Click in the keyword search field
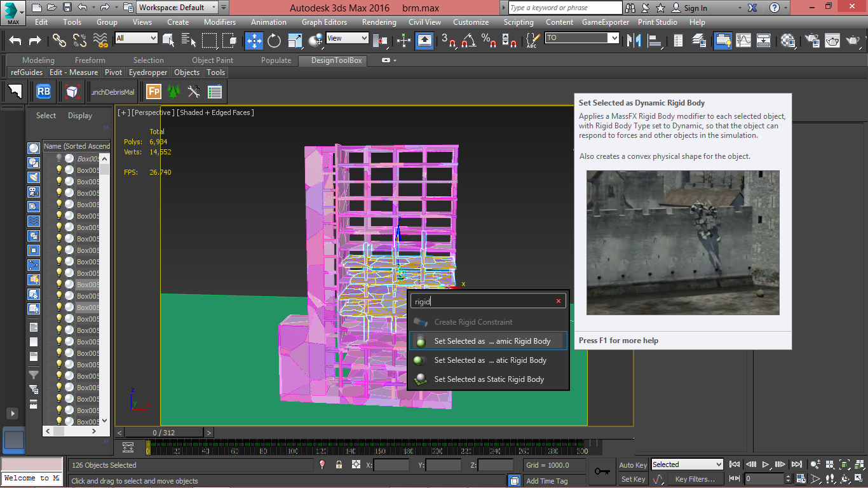868x488 pixels. [566, 8]
